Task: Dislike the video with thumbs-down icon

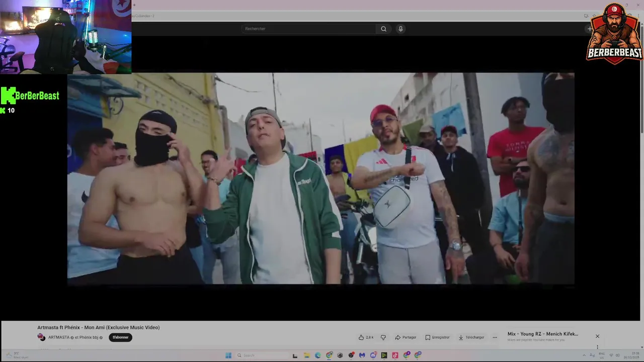Action: (x=383, y=337)
